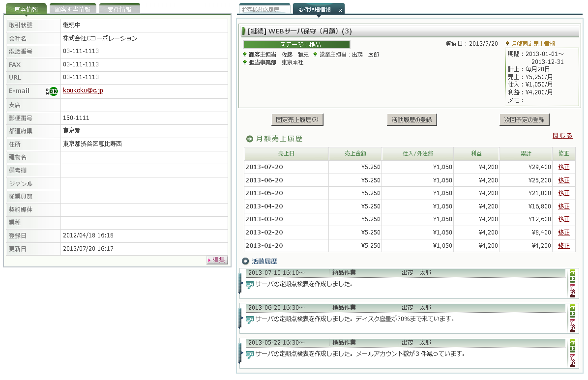Open the 案件情報 tab

(x=119, y=9)
